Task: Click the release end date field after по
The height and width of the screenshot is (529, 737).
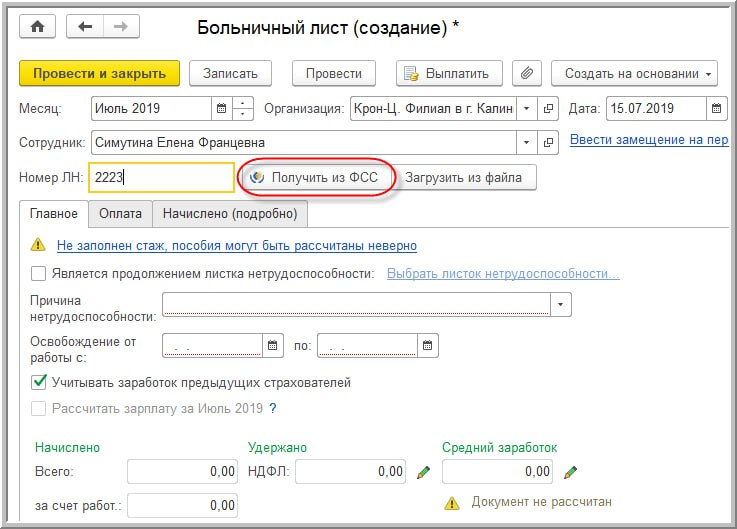Action: pos(368,346)
